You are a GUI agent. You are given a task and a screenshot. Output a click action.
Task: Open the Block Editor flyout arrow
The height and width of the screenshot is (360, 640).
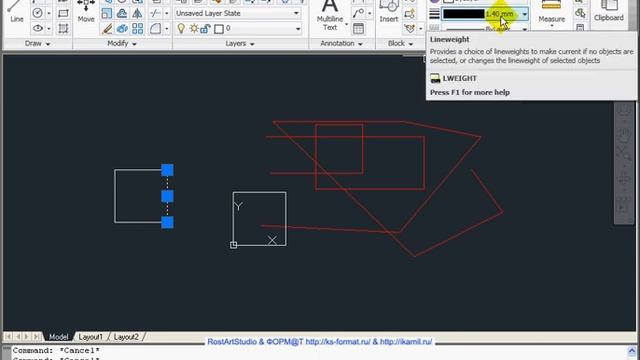[x=420, y=29]
